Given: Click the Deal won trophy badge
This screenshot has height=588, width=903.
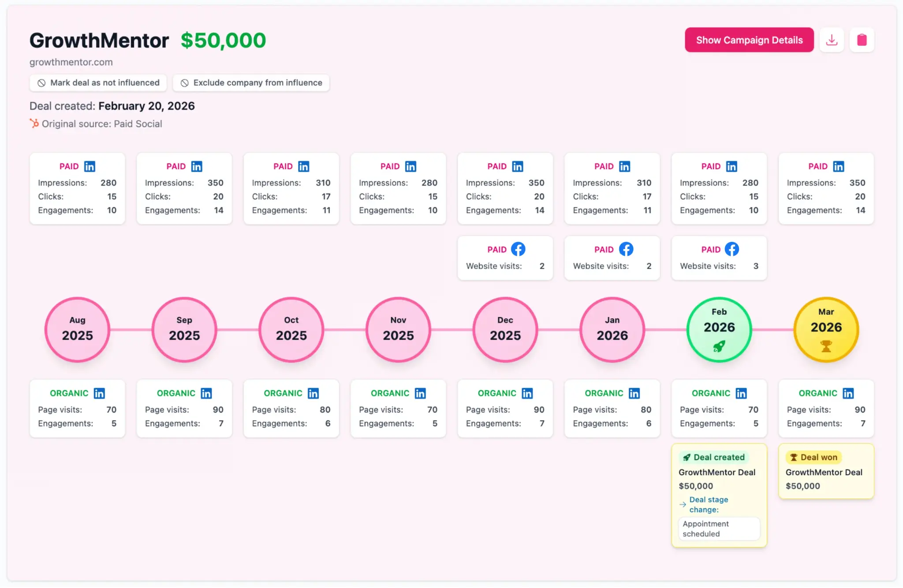Looking at the screenshot, I should pyautogui.click(x=814, y=457).
